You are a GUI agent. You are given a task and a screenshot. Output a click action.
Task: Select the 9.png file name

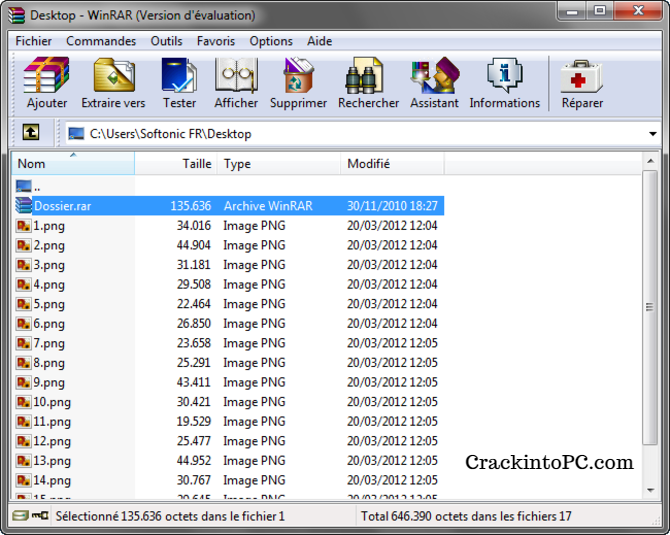[49, 382]
